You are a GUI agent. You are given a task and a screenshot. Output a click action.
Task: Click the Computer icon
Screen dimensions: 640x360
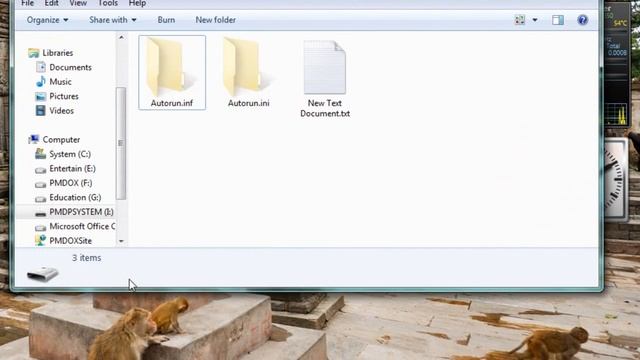pos(33,140)
